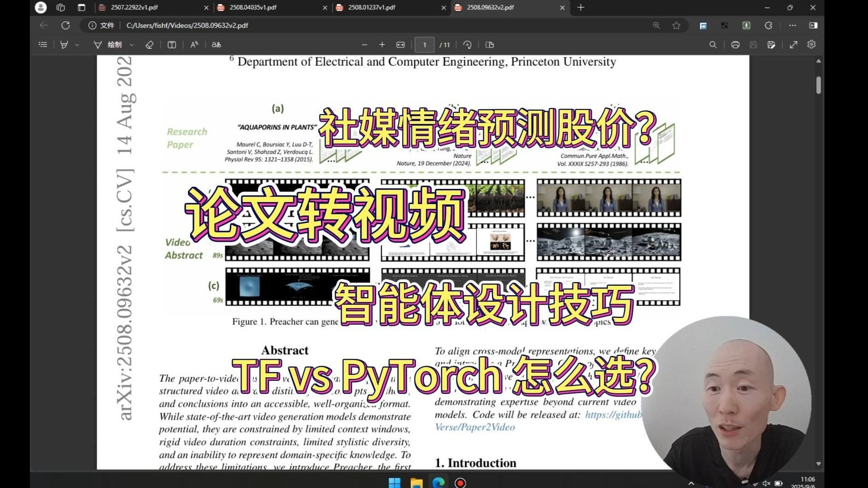
Task: Expand the highlight color dropdown
Action: coord(77,45)
